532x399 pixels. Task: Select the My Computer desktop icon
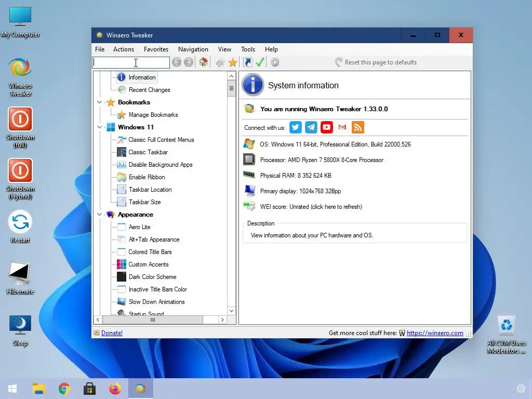pos(20,22)
